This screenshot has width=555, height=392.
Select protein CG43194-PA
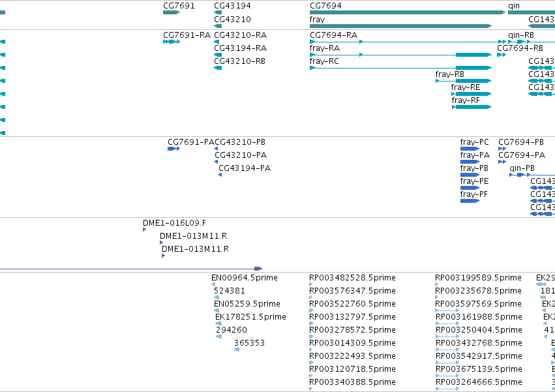(x=220, y=175)
